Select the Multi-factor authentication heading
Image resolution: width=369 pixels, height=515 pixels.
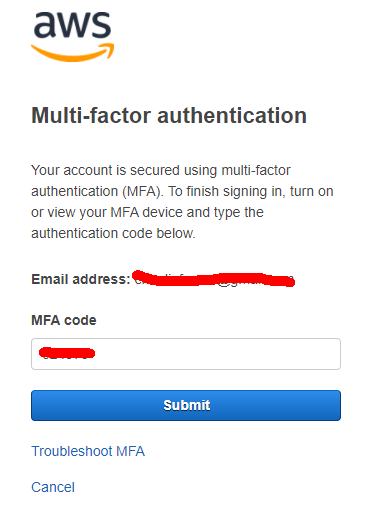point(169,116)
